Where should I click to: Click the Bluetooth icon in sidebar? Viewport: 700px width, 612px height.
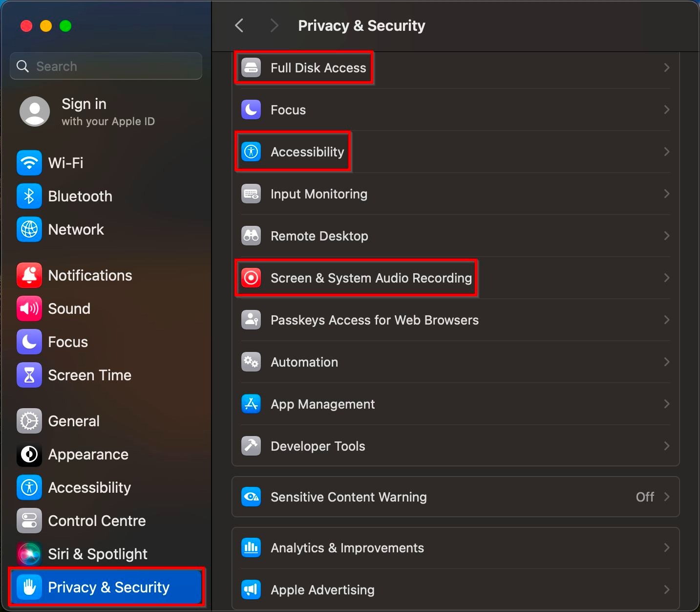(29, 196)
